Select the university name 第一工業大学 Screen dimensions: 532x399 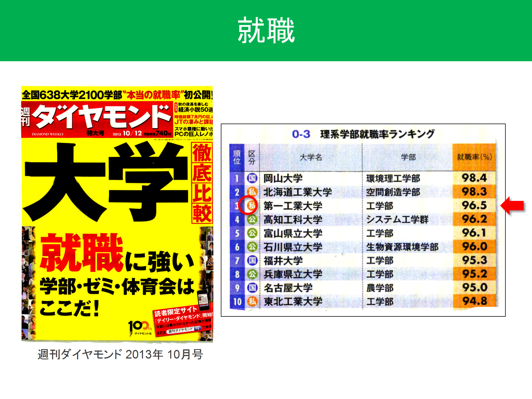click(x=293, y=206)
